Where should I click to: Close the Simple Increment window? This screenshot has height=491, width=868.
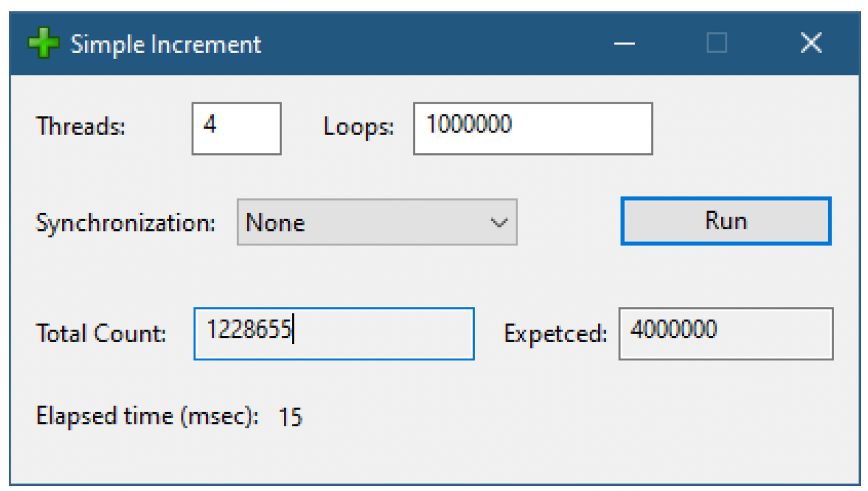click(x=811, y=43)
